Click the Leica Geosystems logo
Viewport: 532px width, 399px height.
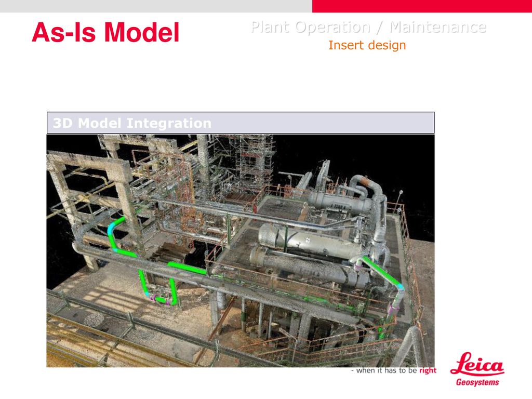point(477,369)
